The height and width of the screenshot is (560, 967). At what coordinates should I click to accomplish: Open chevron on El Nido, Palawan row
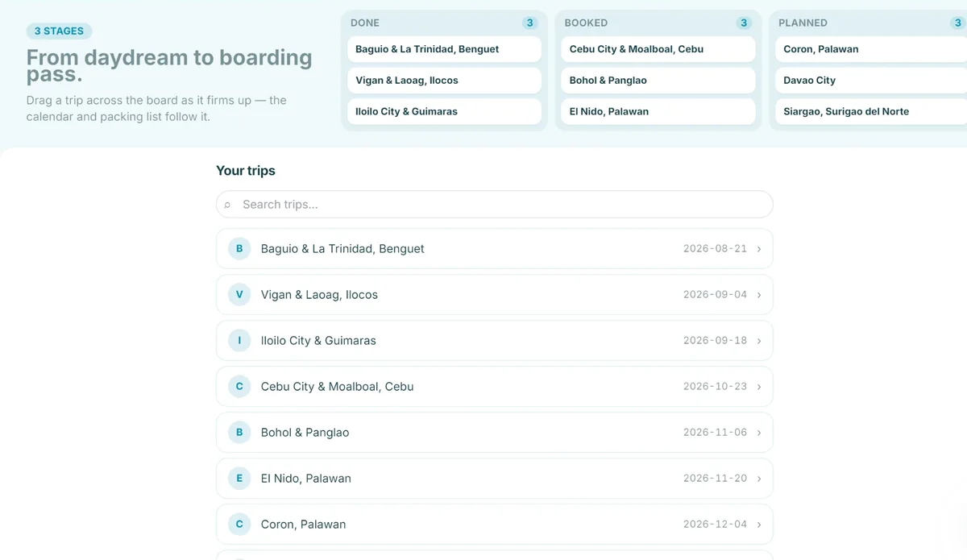pos(759,479)
